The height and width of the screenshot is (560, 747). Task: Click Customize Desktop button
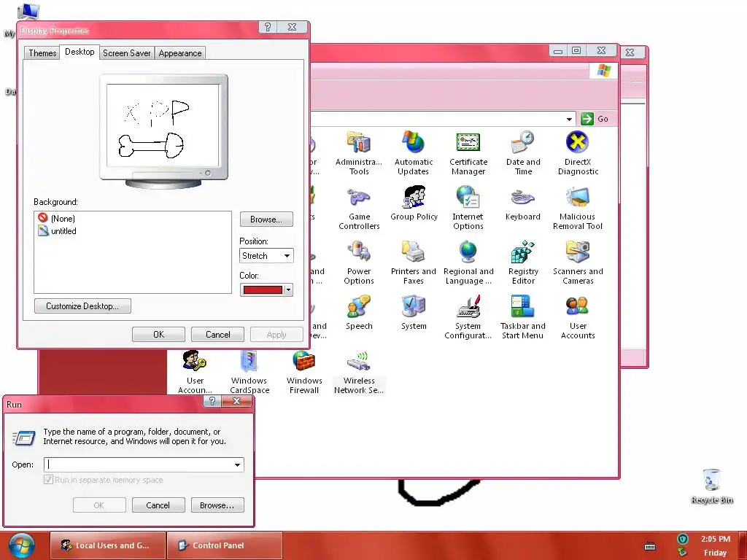pyautogui.click(x=82, y=306)
